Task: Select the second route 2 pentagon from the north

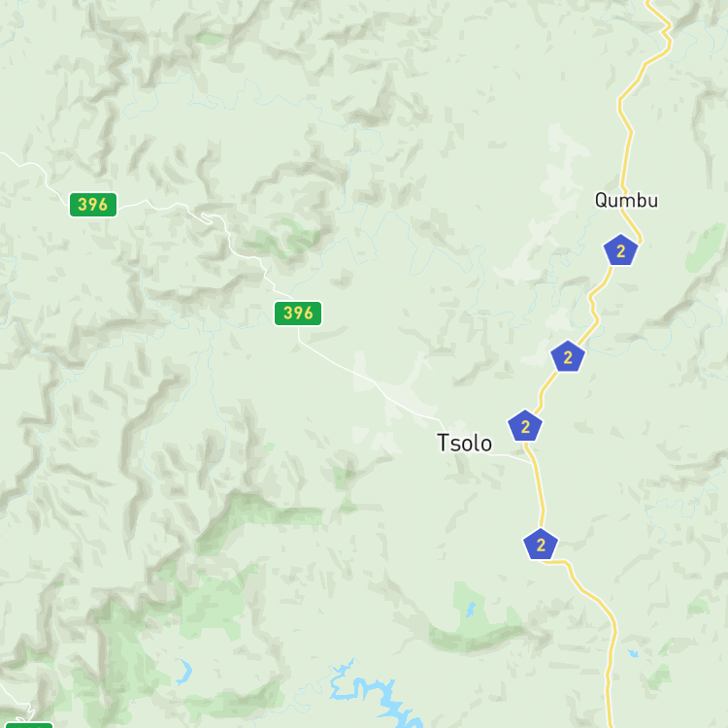Action: (568, 356)
